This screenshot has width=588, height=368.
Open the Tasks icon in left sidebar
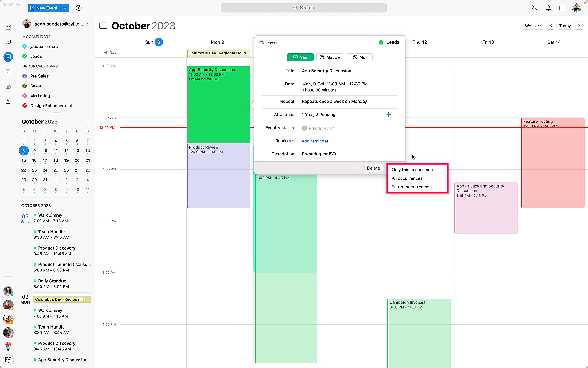coord(8,72)
